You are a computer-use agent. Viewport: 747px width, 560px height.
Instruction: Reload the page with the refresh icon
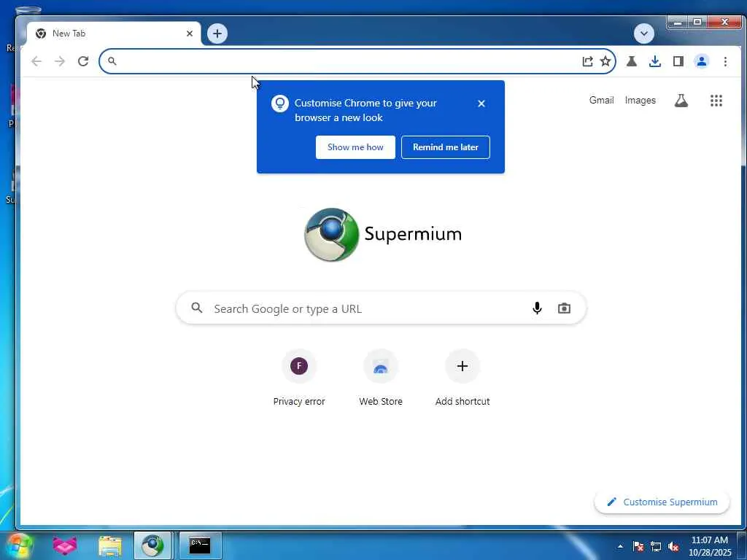(x=83, y=61)
